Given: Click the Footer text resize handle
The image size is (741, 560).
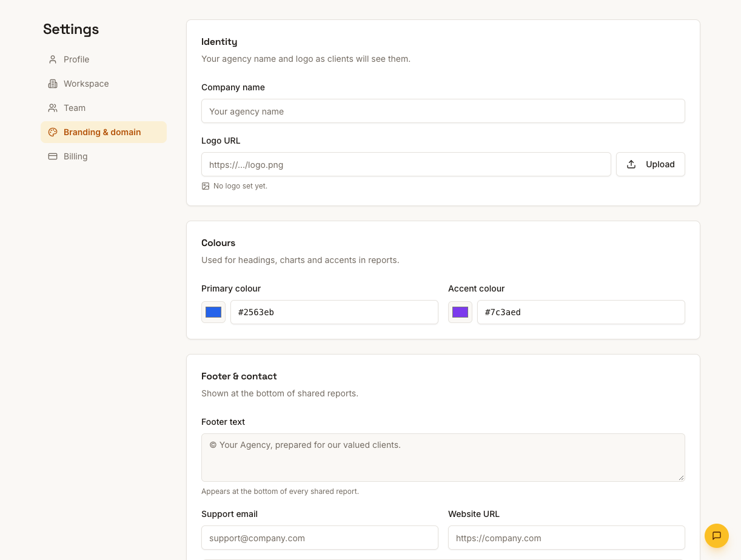Looking at the screenshot, I should click(681, 478).
